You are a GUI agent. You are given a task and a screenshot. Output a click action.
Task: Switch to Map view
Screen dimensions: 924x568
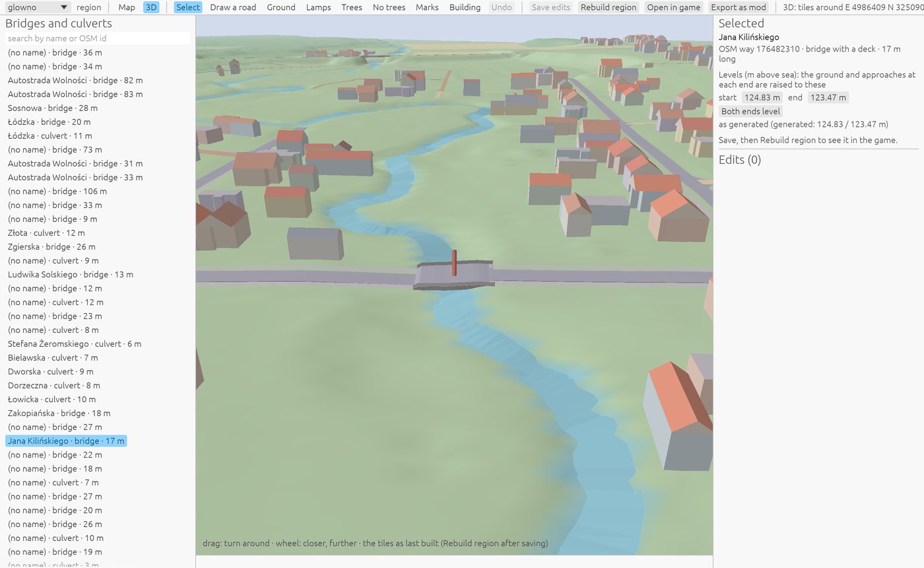pyautogui.click(x=127, y=7)
